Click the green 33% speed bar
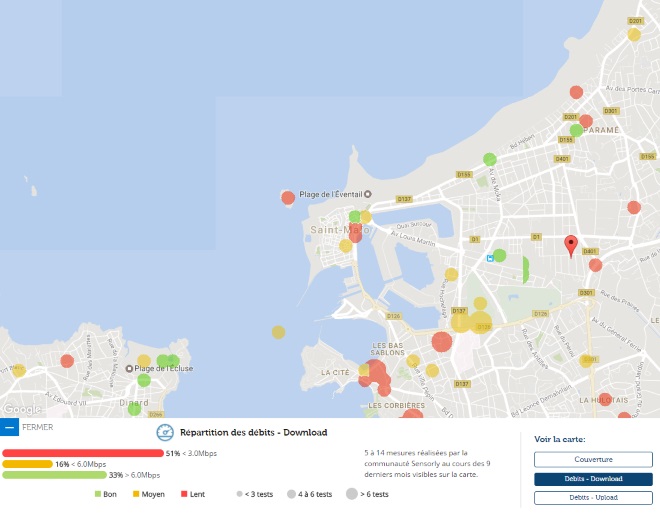660x519 pixels. 54,475
